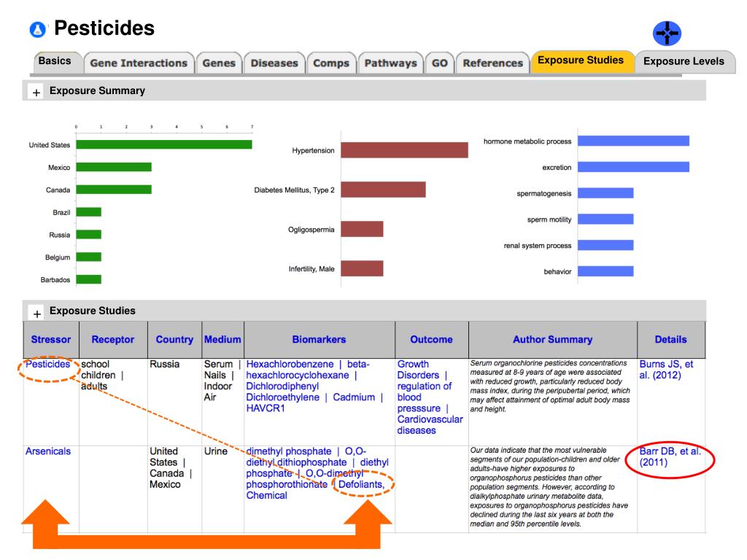
Task: Click the Belgium green bar
Action: coord(88,257)
